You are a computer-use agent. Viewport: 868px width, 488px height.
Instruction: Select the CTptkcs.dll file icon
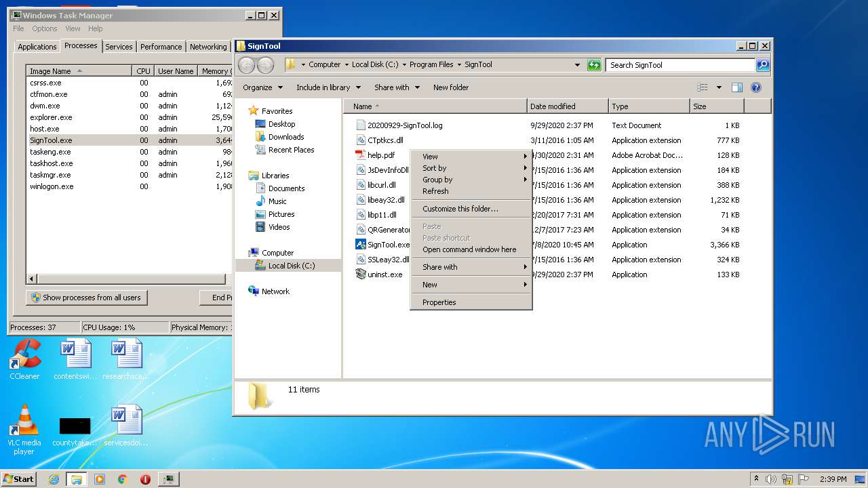[361, 140]
